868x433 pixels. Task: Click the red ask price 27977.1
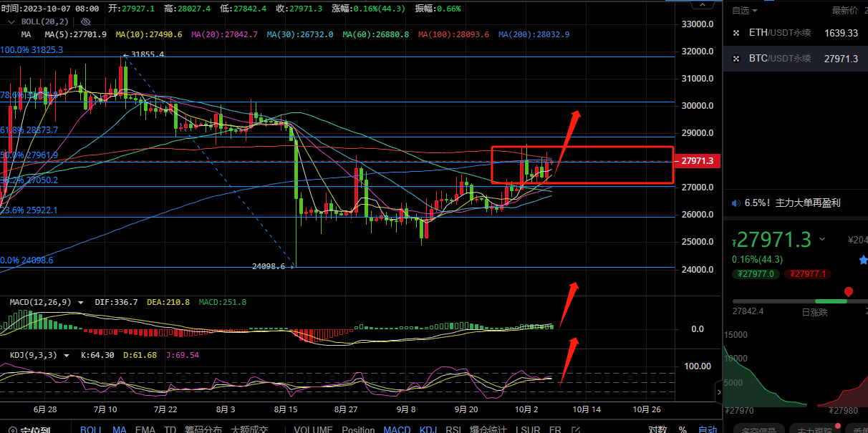(807, 273)
